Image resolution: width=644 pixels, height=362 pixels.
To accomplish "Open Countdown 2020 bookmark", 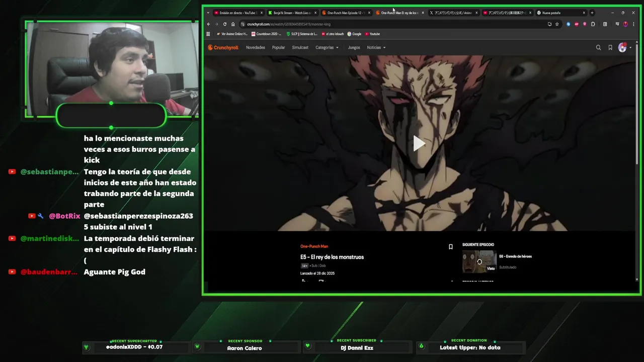I will coord(266,34).
